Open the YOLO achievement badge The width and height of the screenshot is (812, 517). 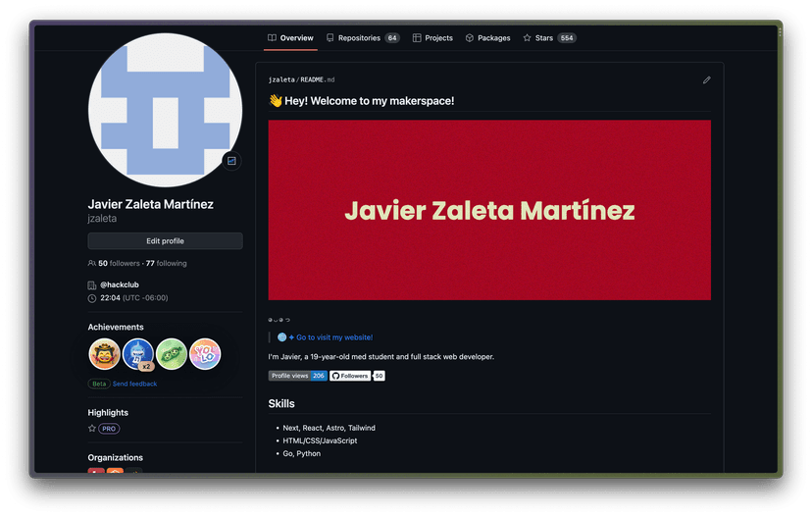[205, 353]
